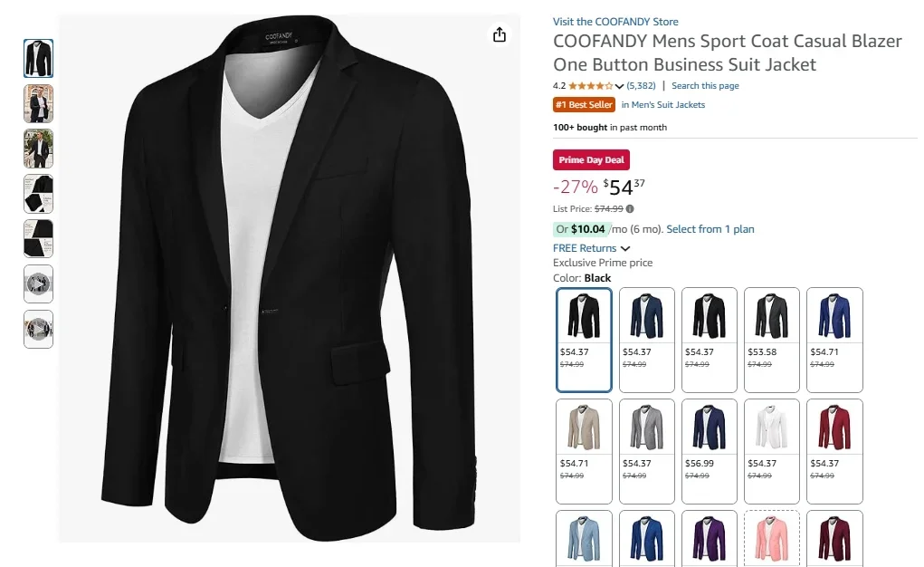Screen dimensions: 924x567
Task: Click the last 360-view thumbnail
Action: [38, 329]
